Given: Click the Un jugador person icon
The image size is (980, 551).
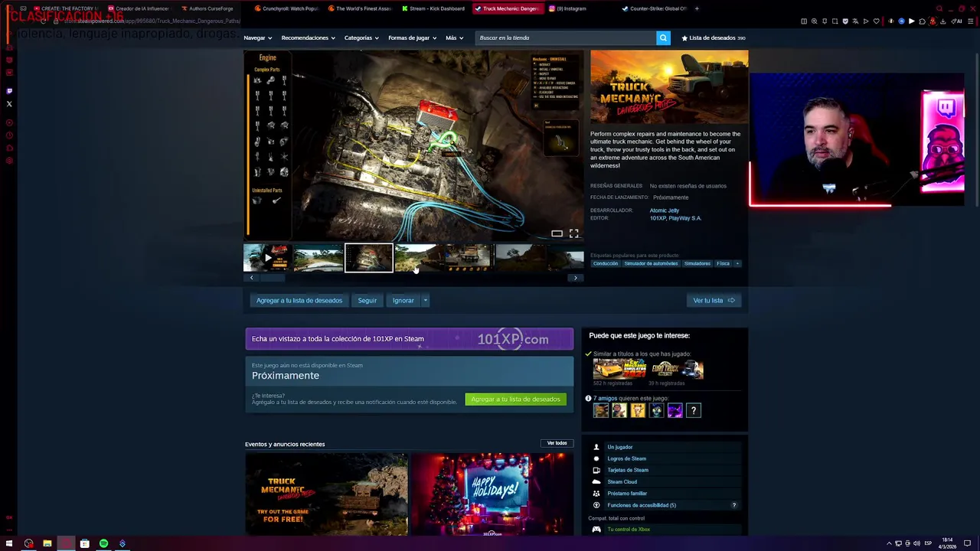Looking at the screenshot, I should [x=596, y=447].
